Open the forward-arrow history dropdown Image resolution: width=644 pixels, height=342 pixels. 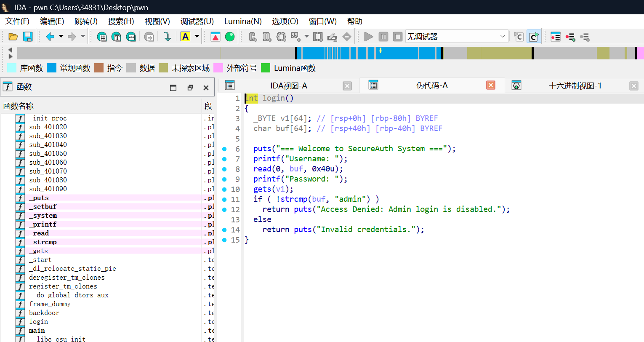83,37
